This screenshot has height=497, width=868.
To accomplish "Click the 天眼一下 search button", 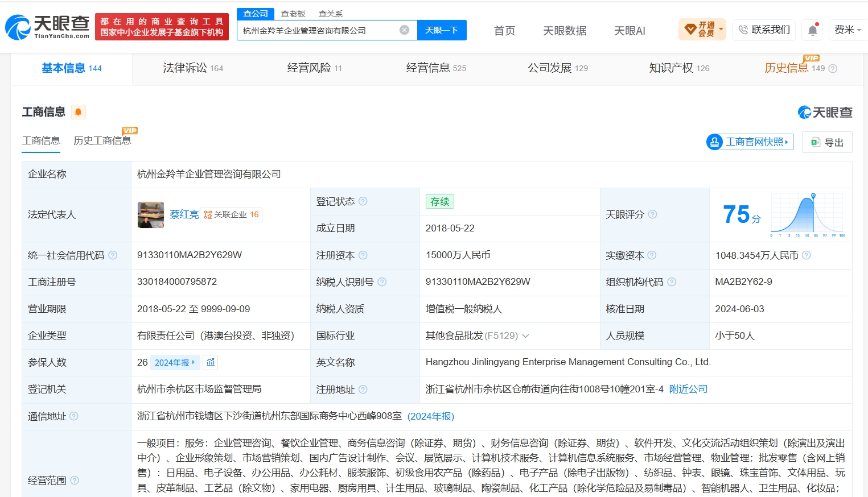I will tap(442, 30).
